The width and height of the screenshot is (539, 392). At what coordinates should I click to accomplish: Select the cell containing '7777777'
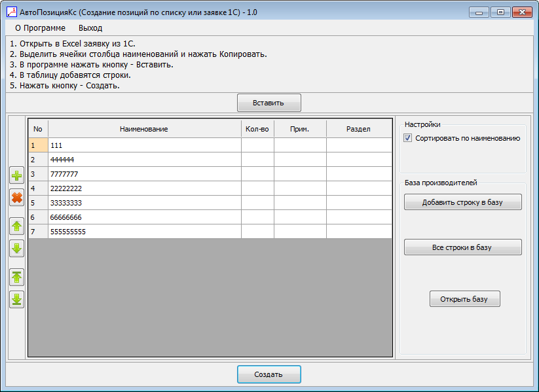(145, 174)
